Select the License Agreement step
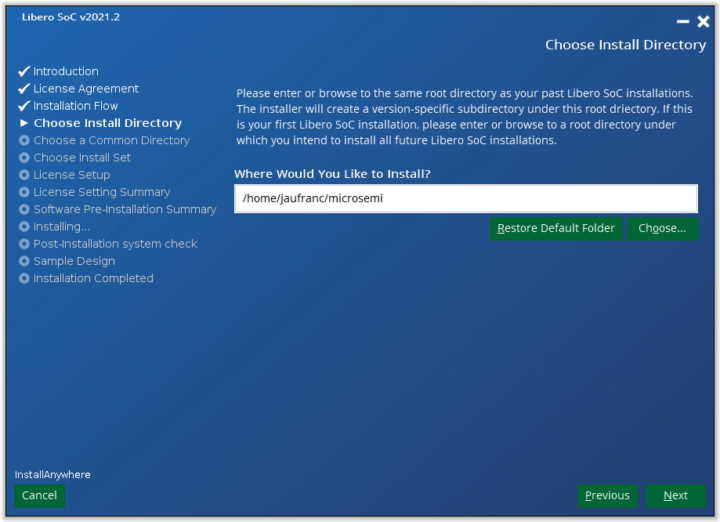Viewport: 720px width, 522px height. pos(85,89)
